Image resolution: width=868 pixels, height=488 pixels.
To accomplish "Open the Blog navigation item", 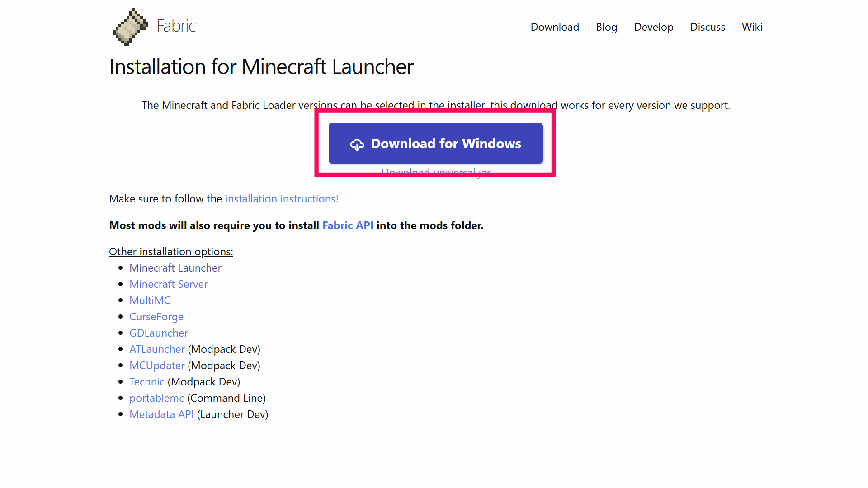I will (606, 27).
